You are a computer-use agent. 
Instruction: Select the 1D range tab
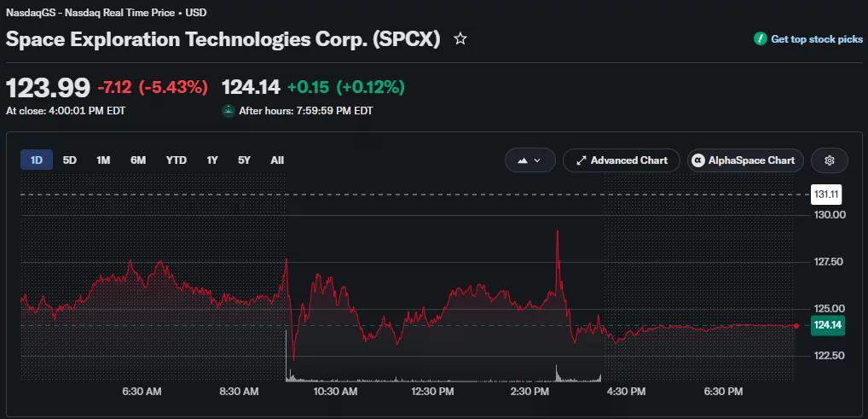click(37, 160)
